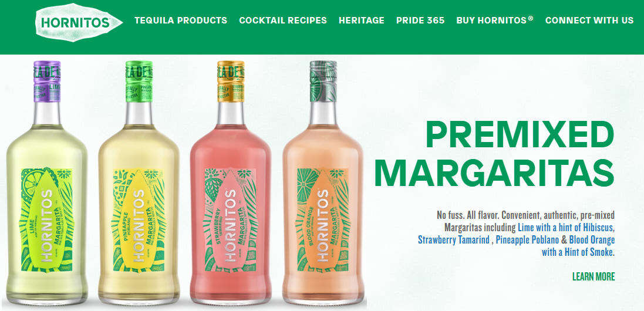Click the Strawberry Tamarind bottle image
This screenshot has height=311, width=644.
pyautogui.click(x=231, y=182)
